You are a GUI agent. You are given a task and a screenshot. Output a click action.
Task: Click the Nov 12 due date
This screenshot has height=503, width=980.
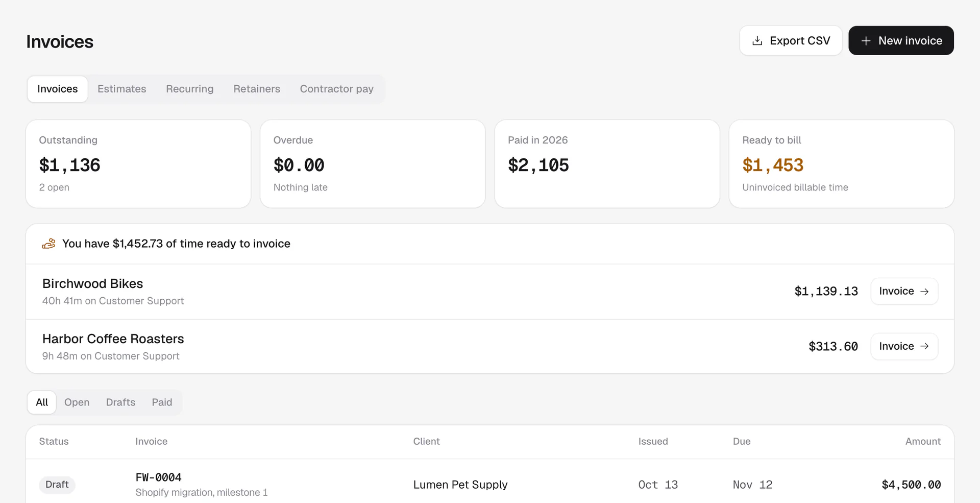click(753, 485)
